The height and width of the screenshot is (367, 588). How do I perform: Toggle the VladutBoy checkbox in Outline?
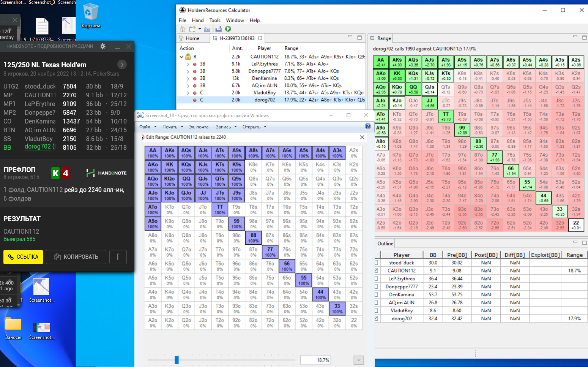point(376,310)
